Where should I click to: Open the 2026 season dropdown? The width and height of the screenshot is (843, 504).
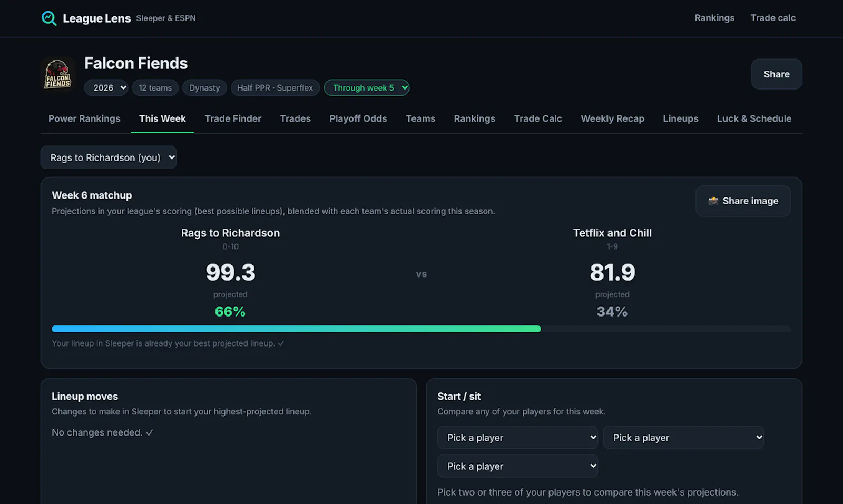[x=107, y=88]
